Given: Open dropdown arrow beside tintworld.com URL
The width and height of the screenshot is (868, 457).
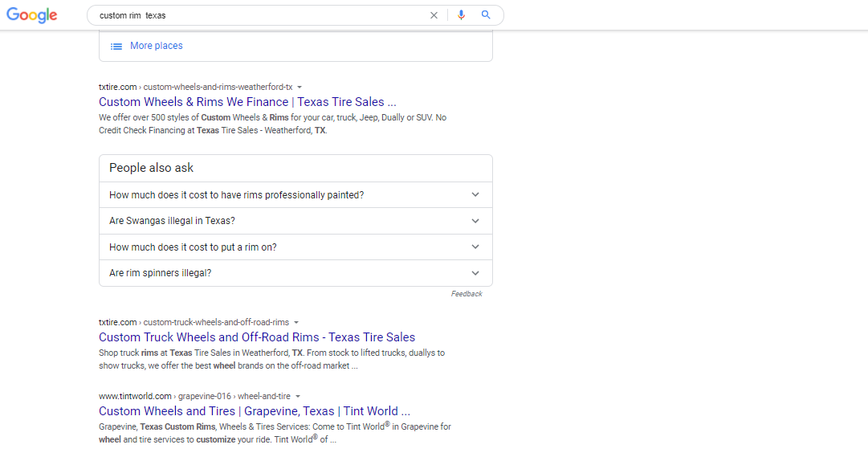Looking at the screenshot, I should [x=298, y=396].
